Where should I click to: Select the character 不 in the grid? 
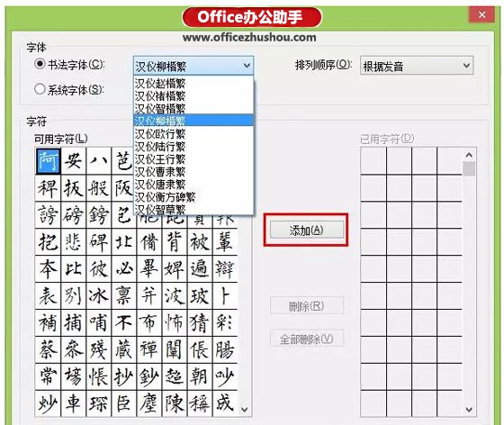(124, 323)
